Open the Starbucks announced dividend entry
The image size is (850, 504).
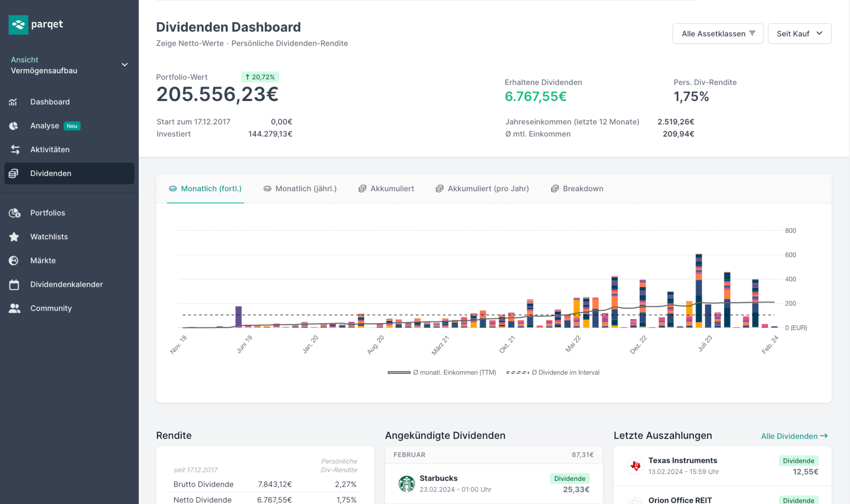tap(494, 484)
